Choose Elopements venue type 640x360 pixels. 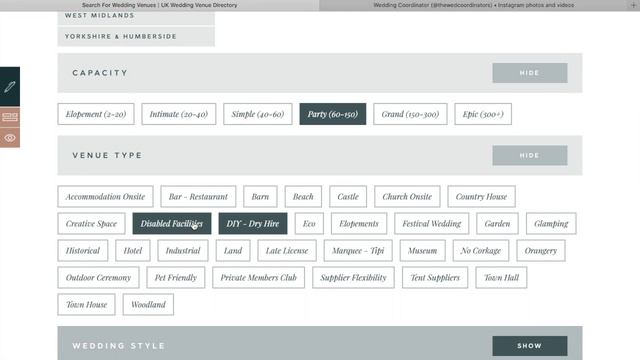tap(359, 224)
